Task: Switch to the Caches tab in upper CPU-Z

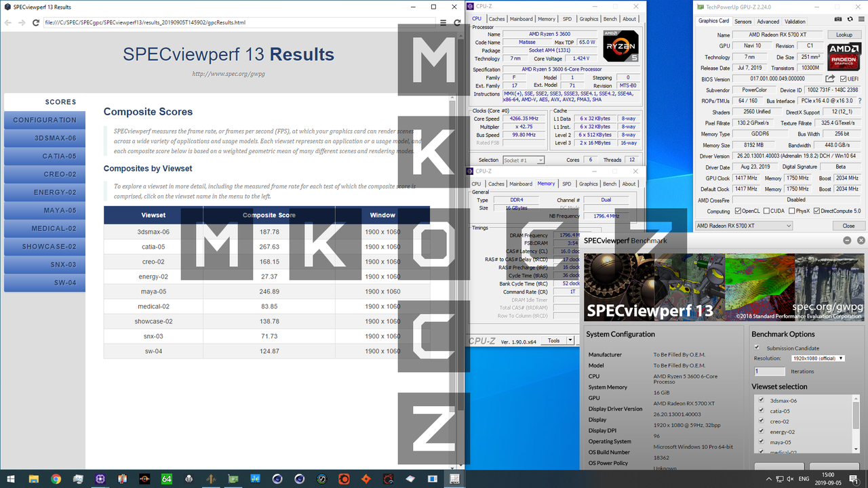Action: tap(497, 19)
